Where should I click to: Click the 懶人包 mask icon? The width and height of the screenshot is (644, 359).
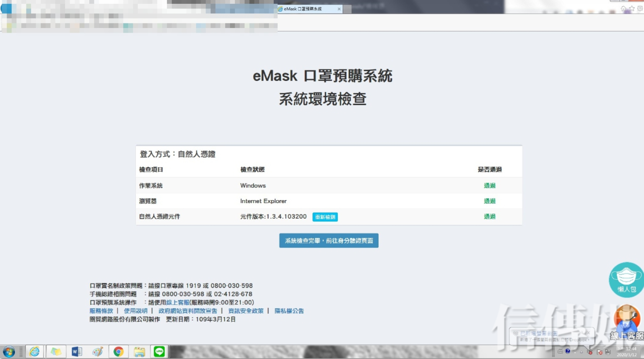pyautogui.click(x=626, y=279)
